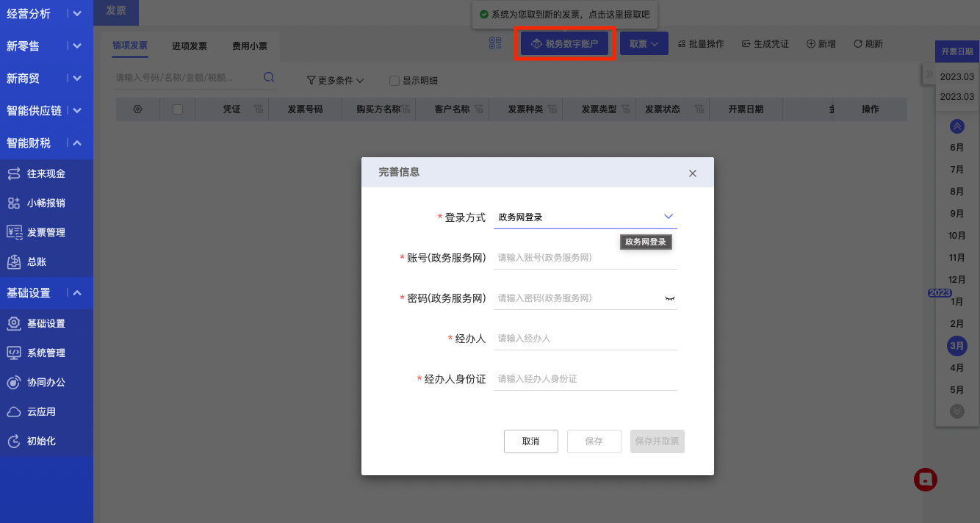Open 发票管理 in the sidebar
Viewport: 980px width, 523px height.
coord(47,232)
